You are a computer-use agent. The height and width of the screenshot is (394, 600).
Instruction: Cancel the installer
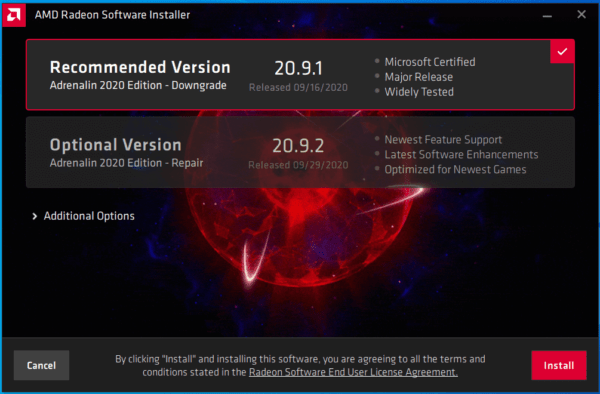[x=41, y=365]
